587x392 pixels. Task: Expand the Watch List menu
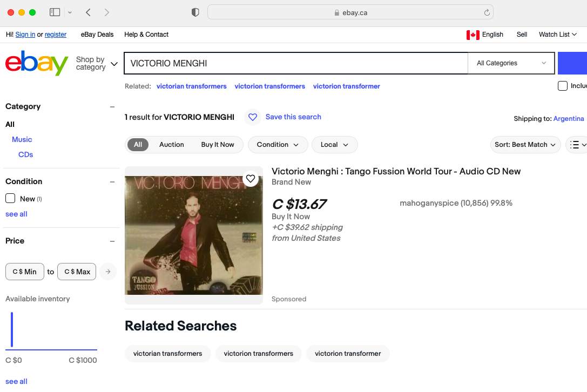[557, 35]
